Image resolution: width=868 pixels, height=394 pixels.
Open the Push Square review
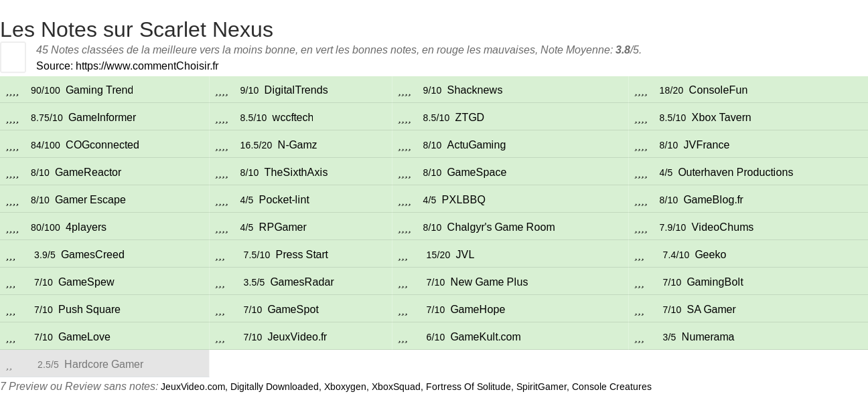click(x=89, y=310)
